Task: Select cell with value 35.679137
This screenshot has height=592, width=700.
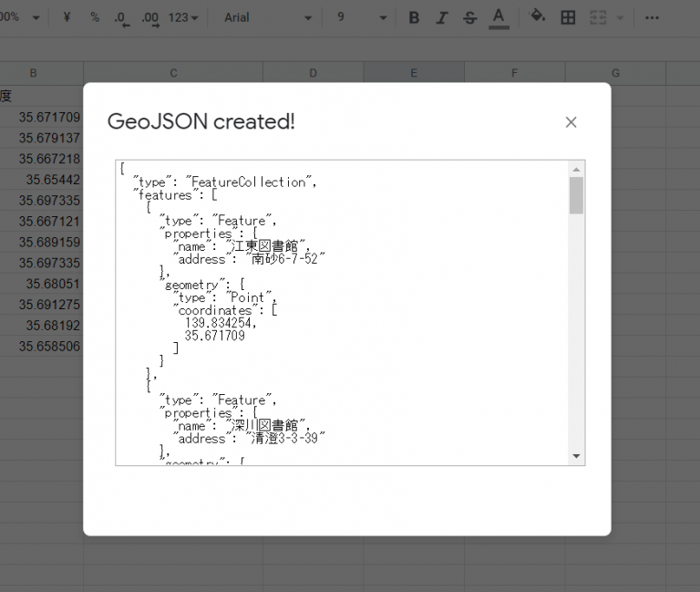Action: [41, 138]
